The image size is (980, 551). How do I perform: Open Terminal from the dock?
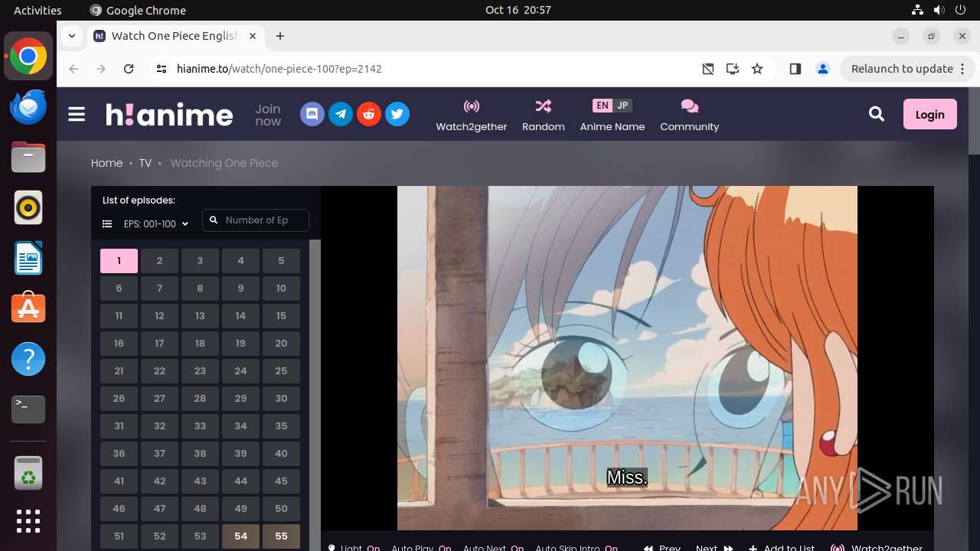pyautogui.click(x=28, y=409)
